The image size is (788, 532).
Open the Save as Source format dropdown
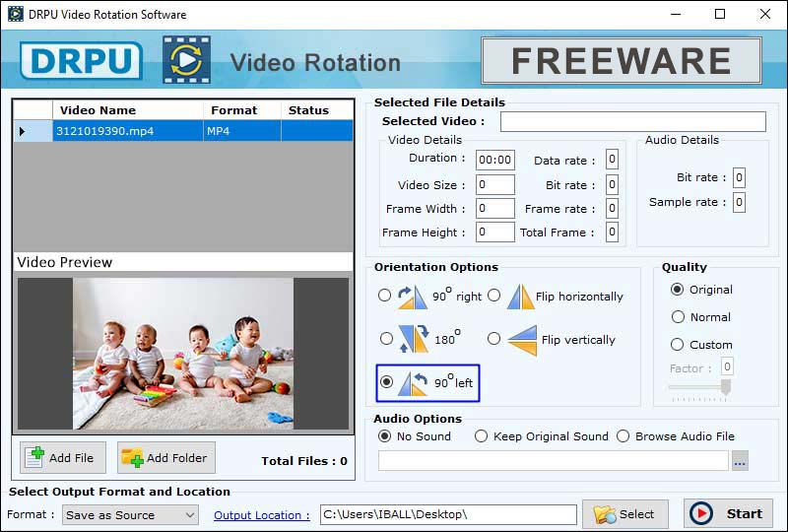[x=130, y=515]
